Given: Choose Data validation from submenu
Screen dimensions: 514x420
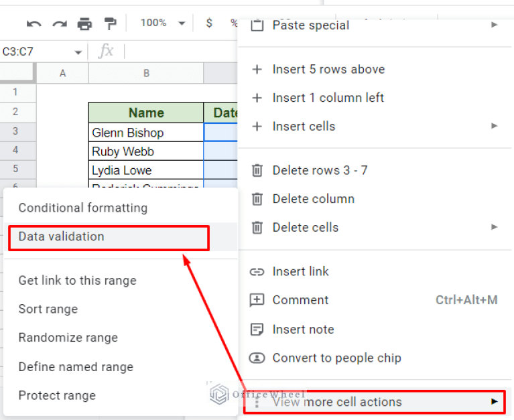Looking at the screenshot, I should pyautogui.click(x=121, y=237).
